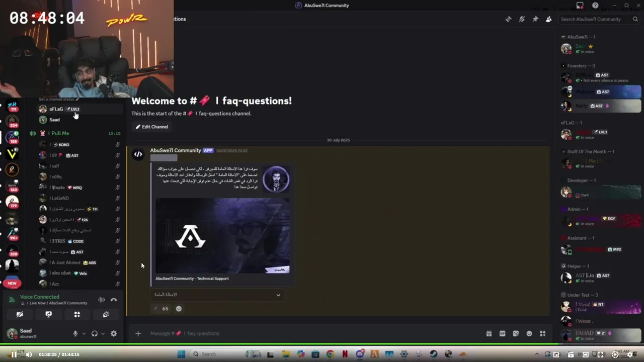Disconnect from voice phone icon
Image resolution: width=644 pixels, height=362 pixels.
[x=114, y=300]
